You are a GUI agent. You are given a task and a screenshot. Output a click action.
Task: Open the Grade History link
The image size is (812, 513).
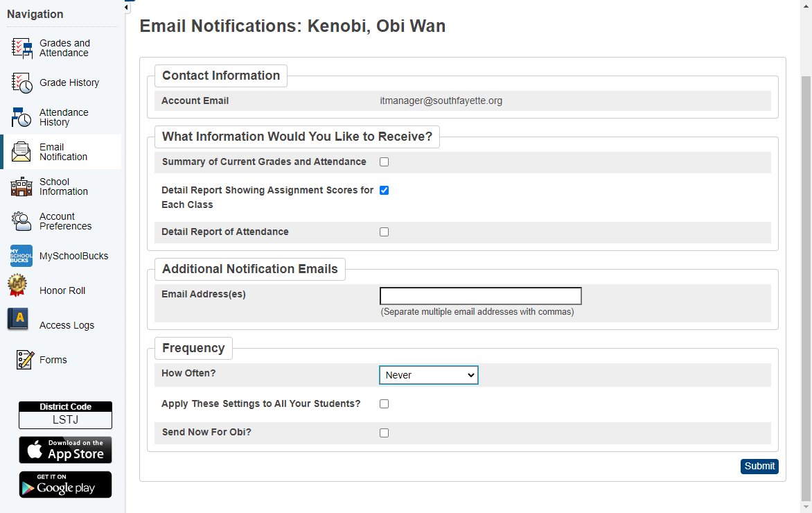(69, 83)
